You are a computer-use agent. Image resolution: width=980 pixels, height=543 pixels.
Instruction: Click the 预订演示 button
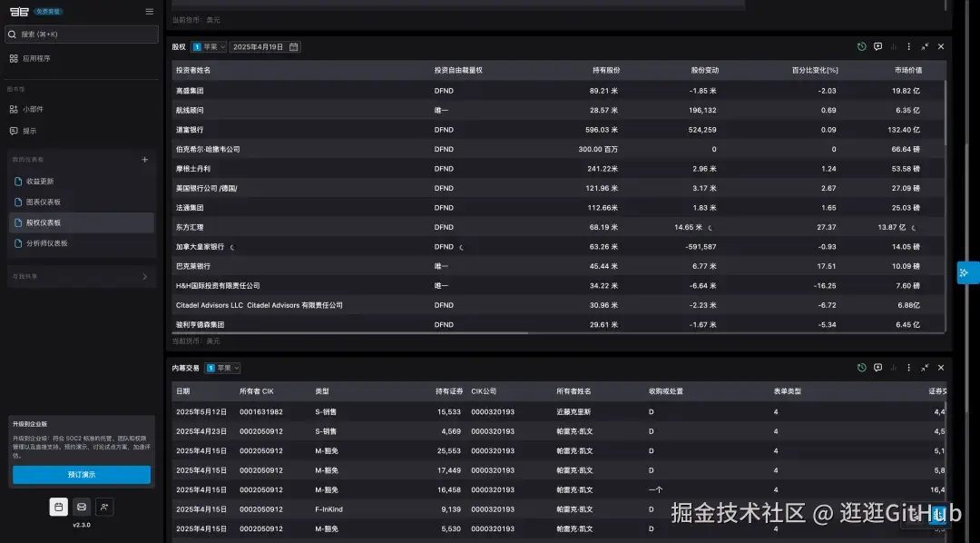pyautogui.click(x=82, y=475)
